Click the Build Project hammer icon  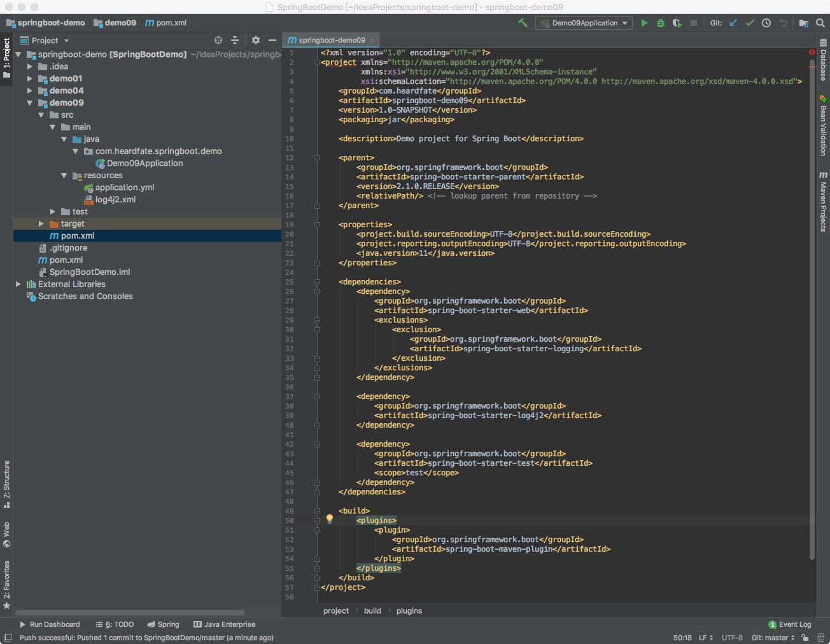click(523, 23)
